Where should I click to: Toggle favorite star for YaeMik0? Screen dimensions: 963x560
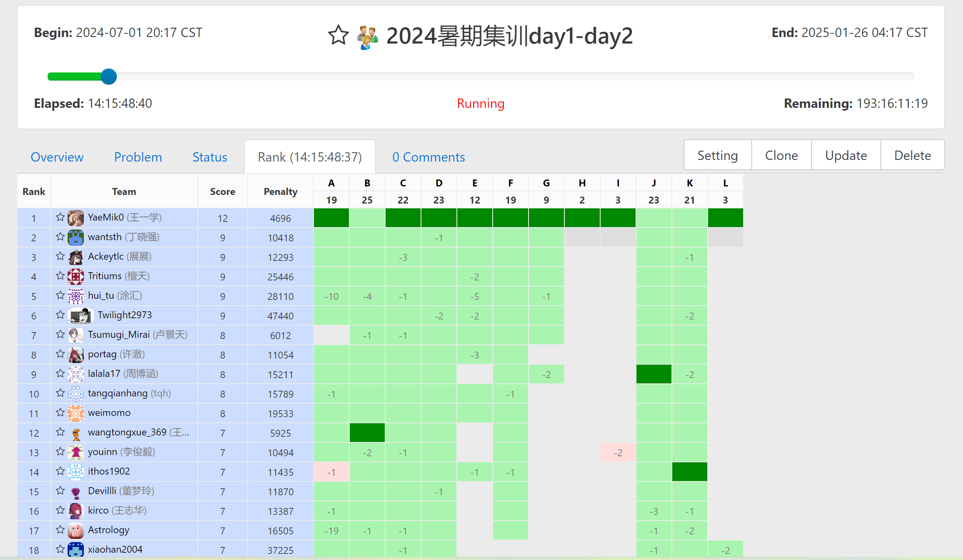(60, 217)
